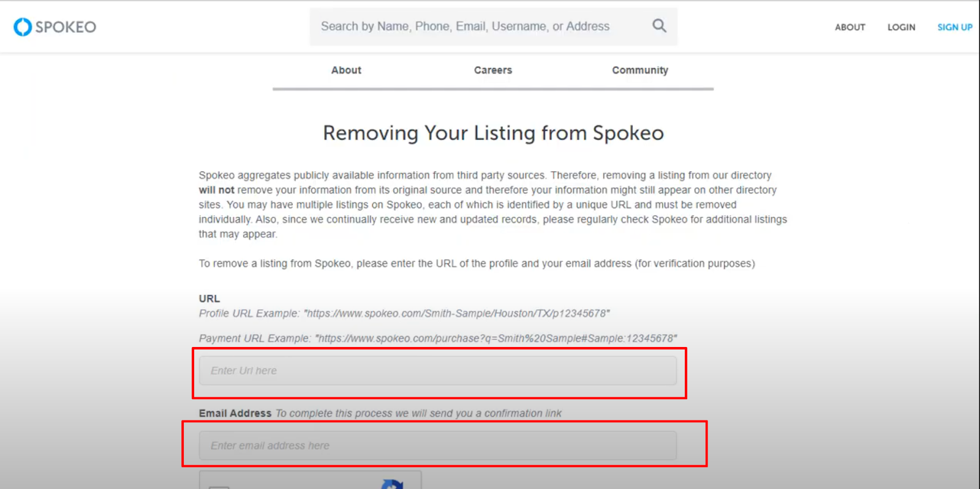
Task: Click the 'Enter email address here' field
Action: (x=438, y=446)
